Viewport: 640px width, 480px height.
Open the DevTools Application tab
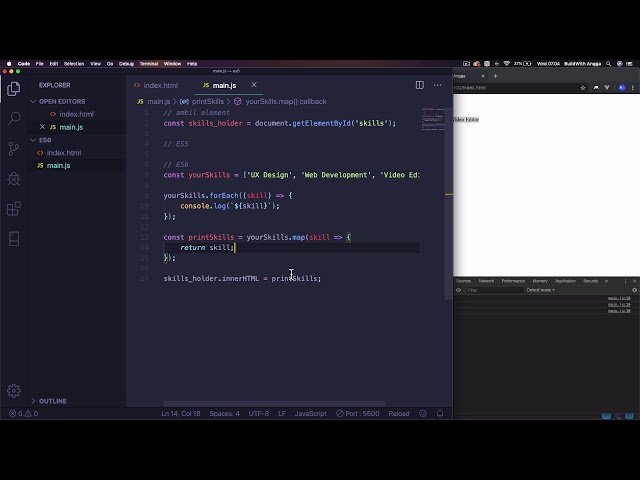point(565,281)
